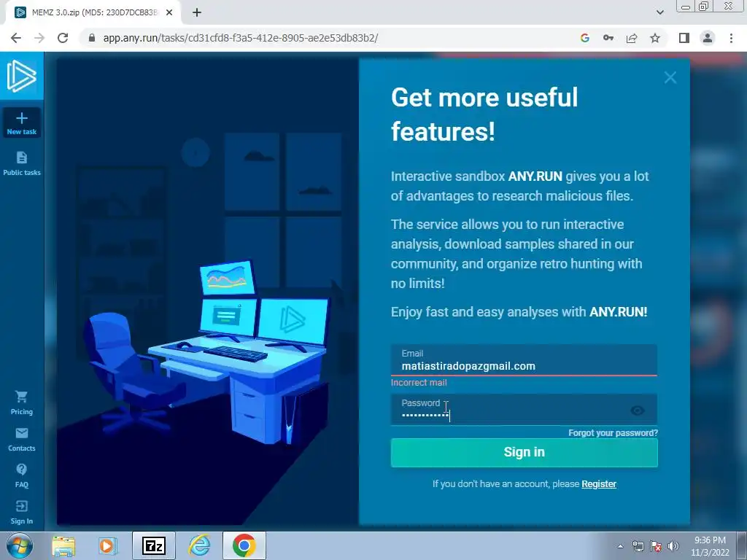Click the ANY.RUN logo in the sidebar
Viewport: 747px width, 560px height.
click(21, 76)
